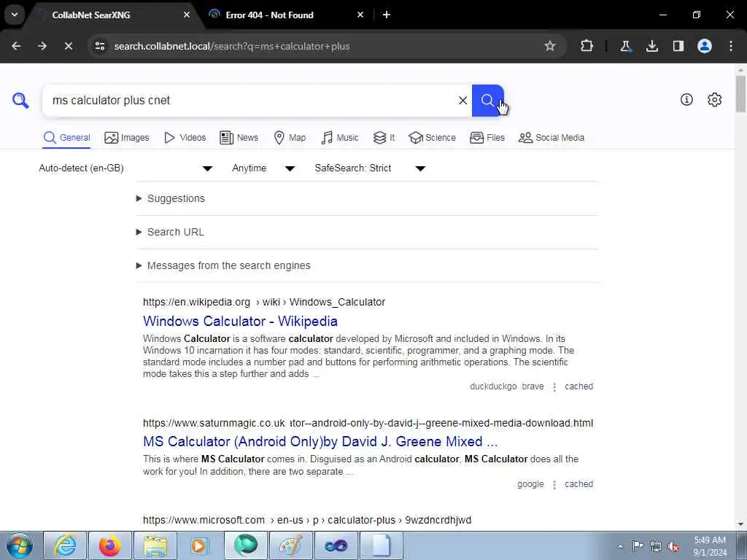The height and width of the screenshot is (560, 747).
Task: Bookmark this page with the star icon
Action: point(550,46)
